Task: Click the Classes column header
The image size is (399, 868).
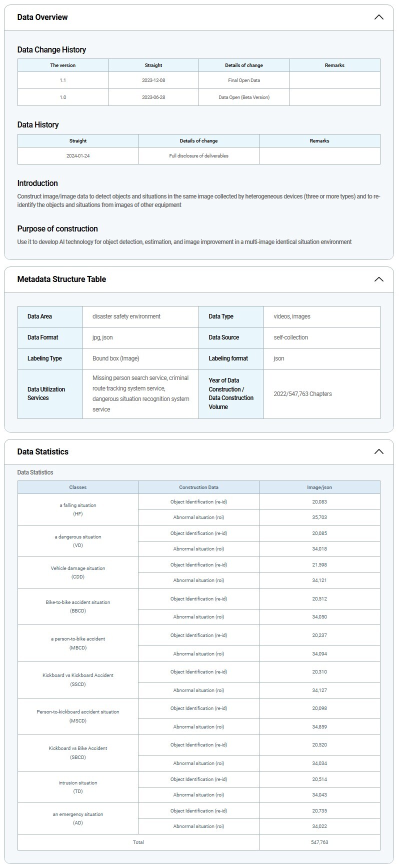Action: (x=78, y=487)
